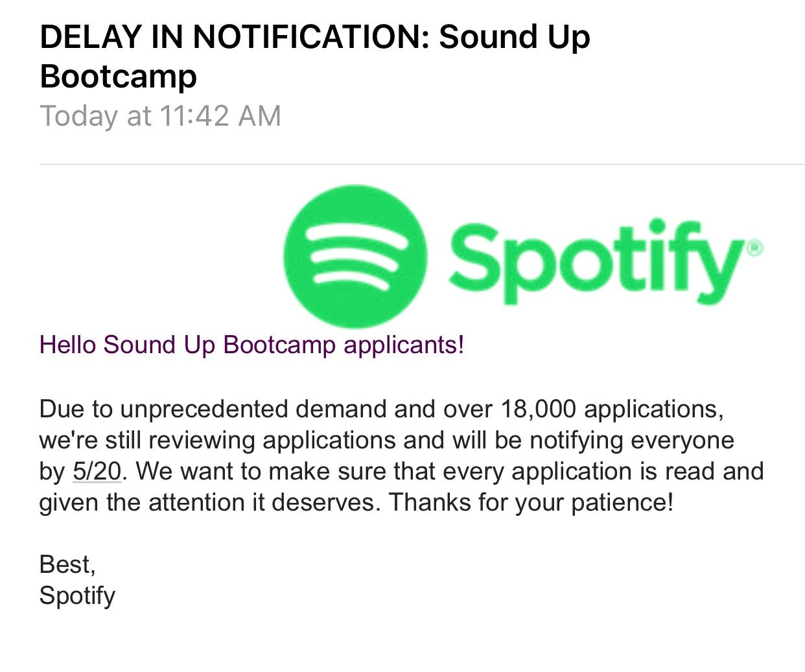Click the green Spotify wordmark text
805x672 pixels.
pos(596,262)
